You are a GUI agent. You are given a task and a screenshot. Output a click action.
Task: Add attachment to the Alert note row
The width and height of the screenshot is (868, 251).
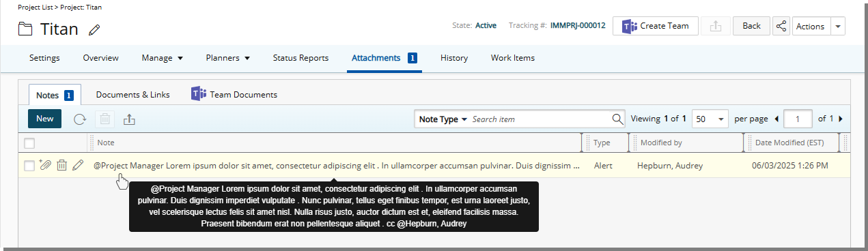tap(45, 165)
